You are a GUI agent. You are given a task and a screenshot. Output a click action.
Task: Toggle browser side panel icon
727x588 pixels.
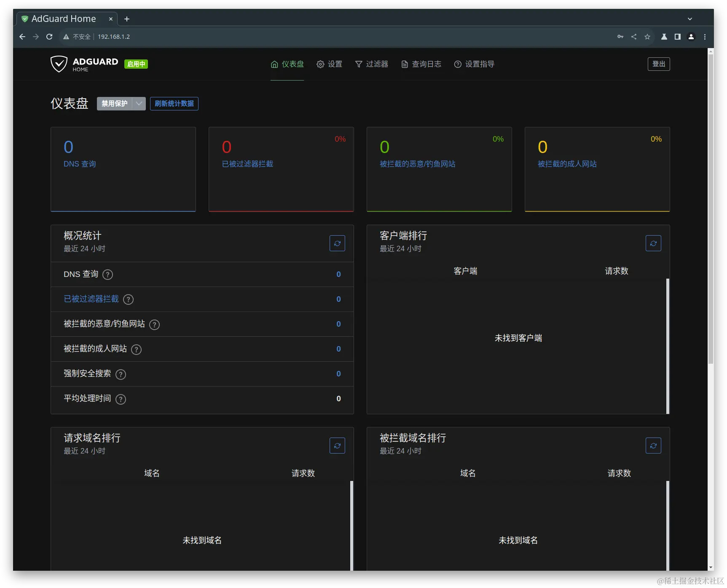(678, 37)
